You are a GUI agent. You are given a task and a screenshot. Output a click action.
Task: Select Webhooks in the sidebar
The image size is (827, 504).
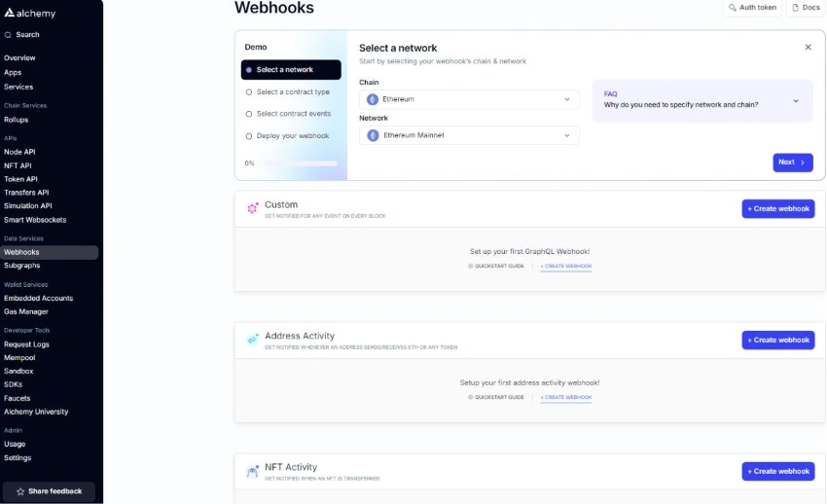49,252
